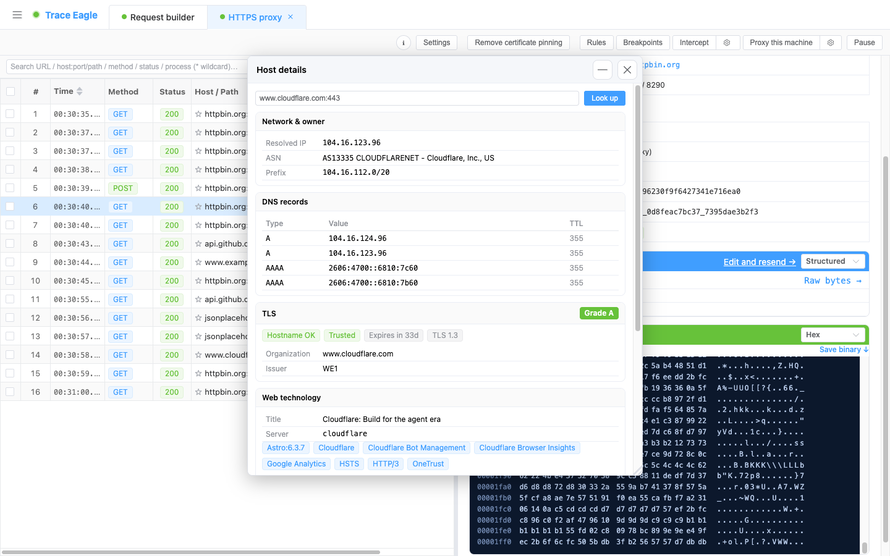Minimize the Host details dialog
890x556 pixels.
[602, 70]
